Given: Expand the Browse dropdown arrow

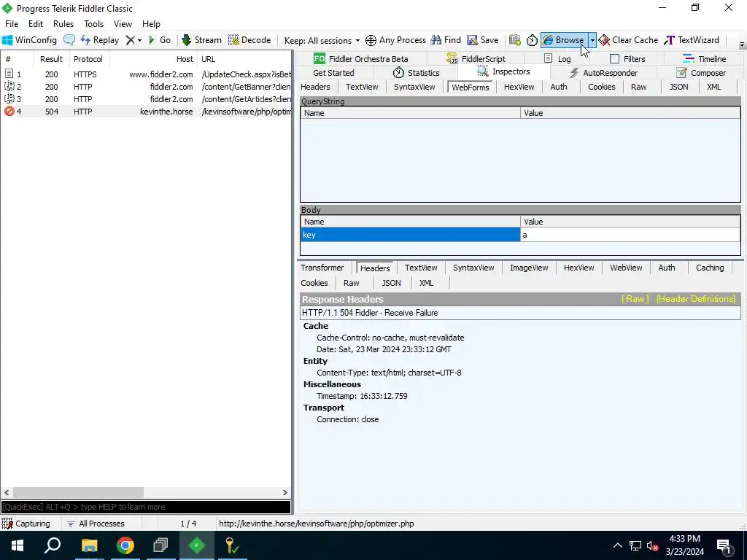Looking at the screenshot, I should tap(592, 40).
